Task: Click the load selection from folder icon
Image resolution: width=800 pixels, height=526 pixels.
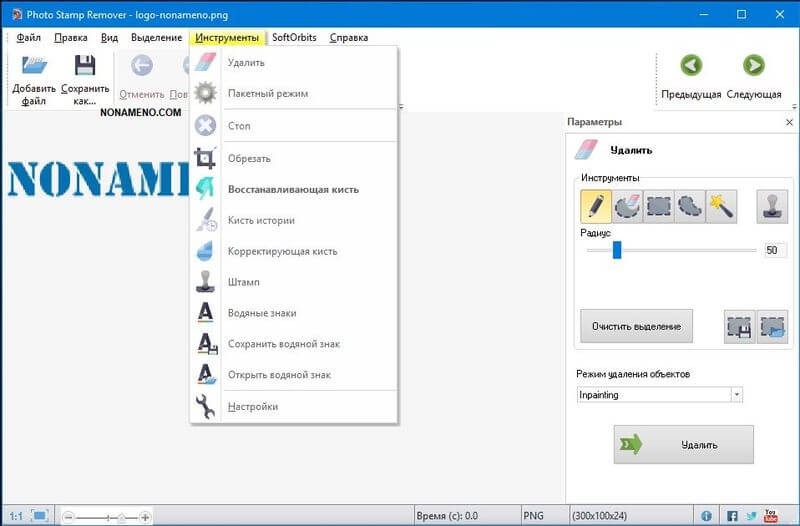Action: click(773, 326)
